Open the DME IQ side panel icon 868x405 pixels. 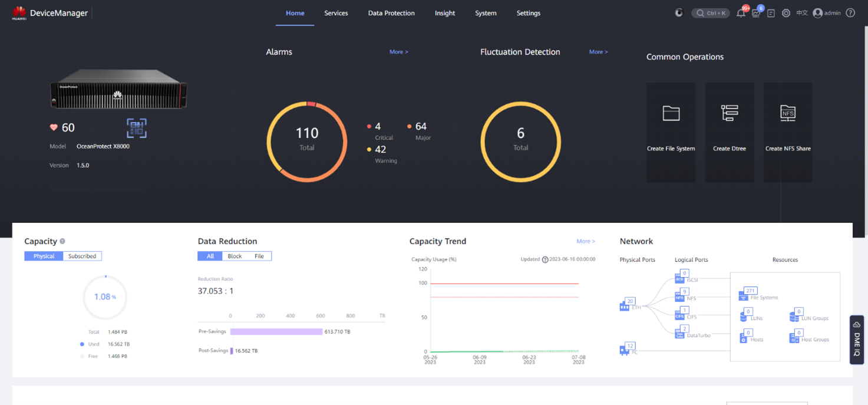[857, 340]
